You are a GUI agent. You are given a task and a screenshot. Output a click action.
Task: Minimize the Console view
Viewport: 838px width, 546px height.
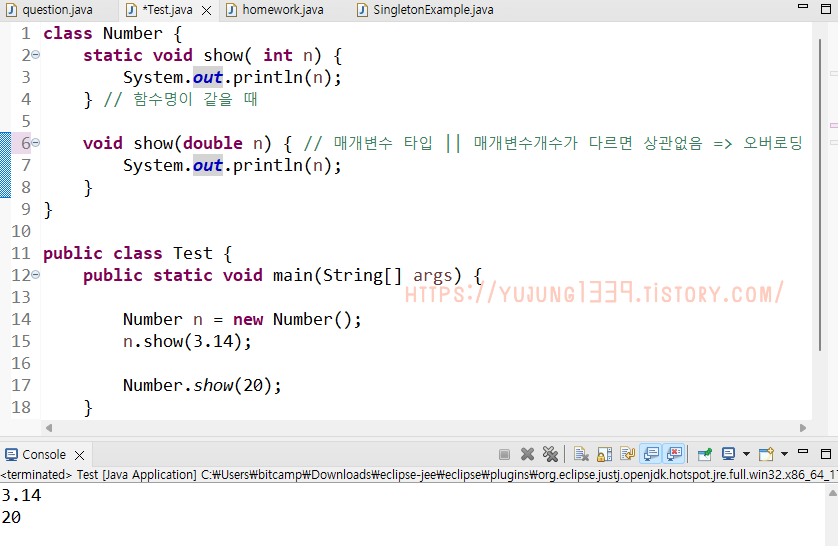coord(803,452)
